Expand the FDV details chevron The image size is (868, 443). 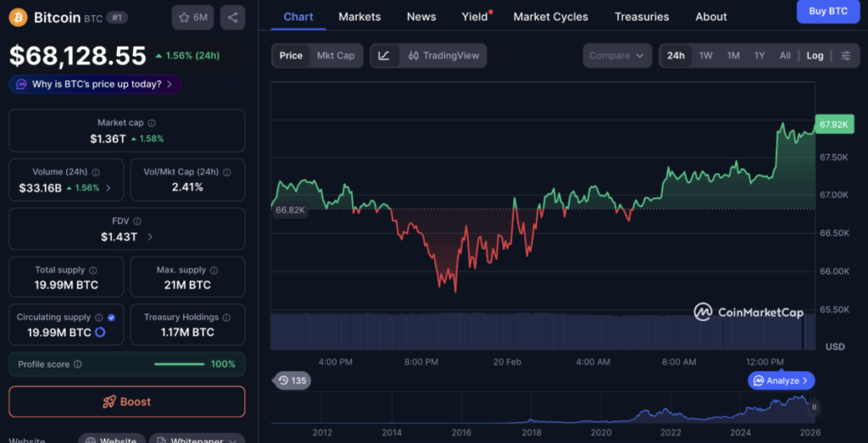(150, 237)
